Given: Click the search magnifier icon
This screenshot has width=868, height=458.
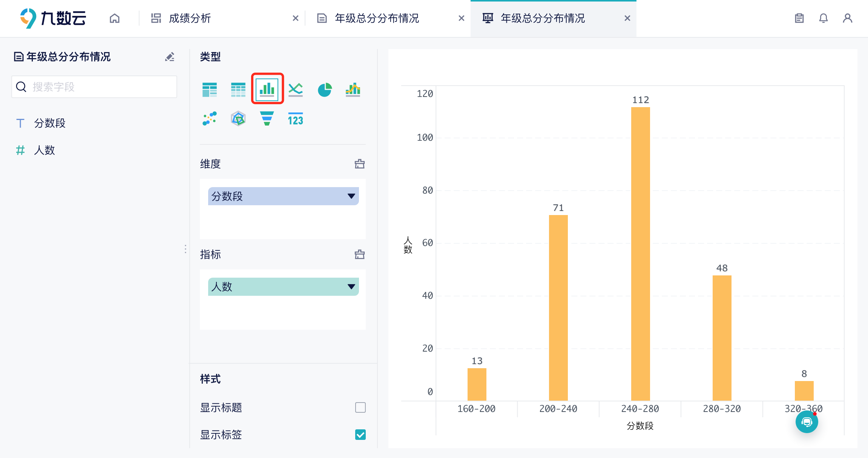Looking at the screenshot, I should tap(21, 87).
